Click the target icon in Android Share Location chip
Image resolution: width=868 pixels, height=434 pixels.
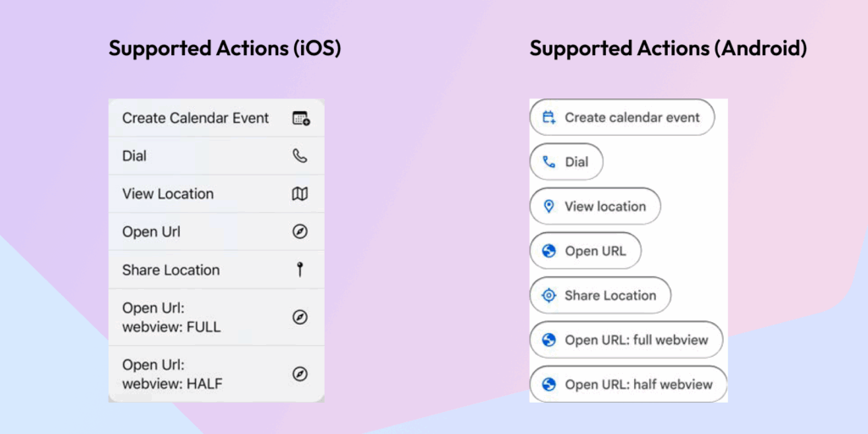coord(548,296)
